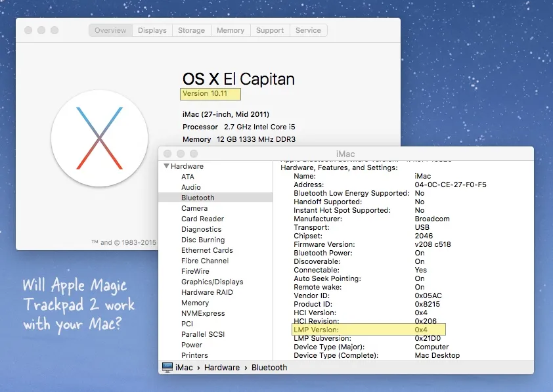Viewport: 553px width, 392px height.
Task: View the Support tab
Action: [x=271, y=30]
